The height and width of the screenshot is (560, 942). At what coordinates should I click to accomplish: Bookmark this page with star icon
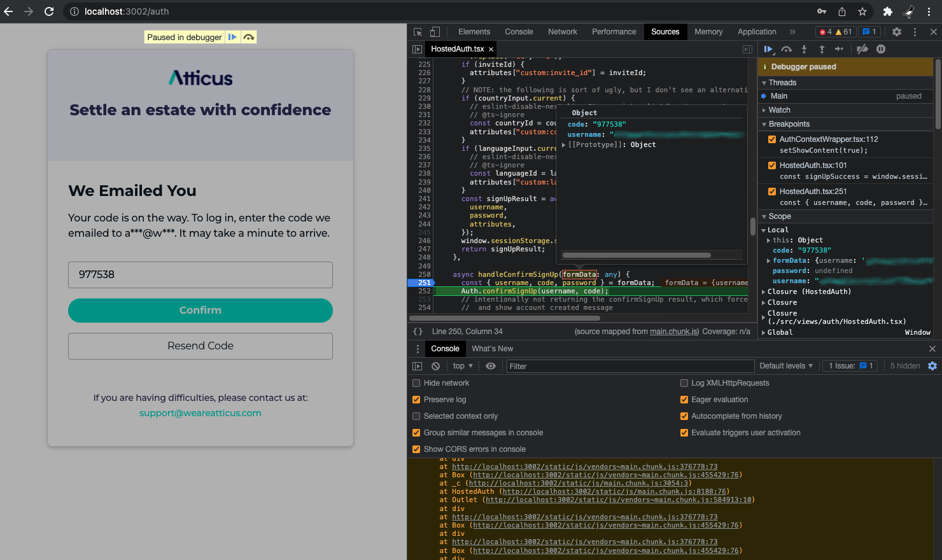click(x=862, y=11)
